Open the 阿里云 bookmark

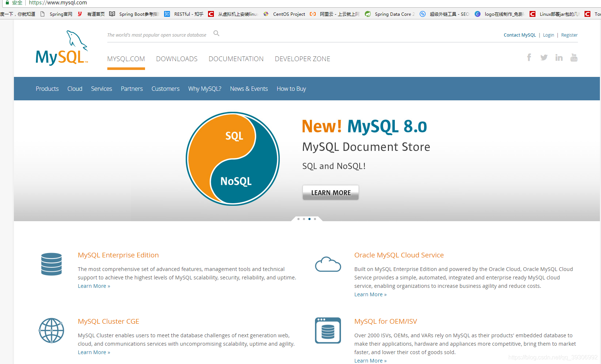click(335, 14)
